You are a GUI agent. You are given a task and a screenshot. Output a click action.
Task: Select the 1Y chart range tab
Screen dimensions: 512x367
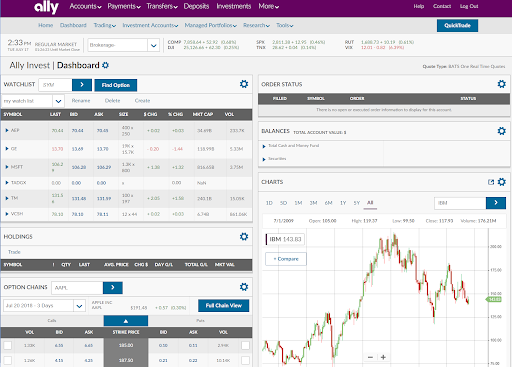coord(343,203)
